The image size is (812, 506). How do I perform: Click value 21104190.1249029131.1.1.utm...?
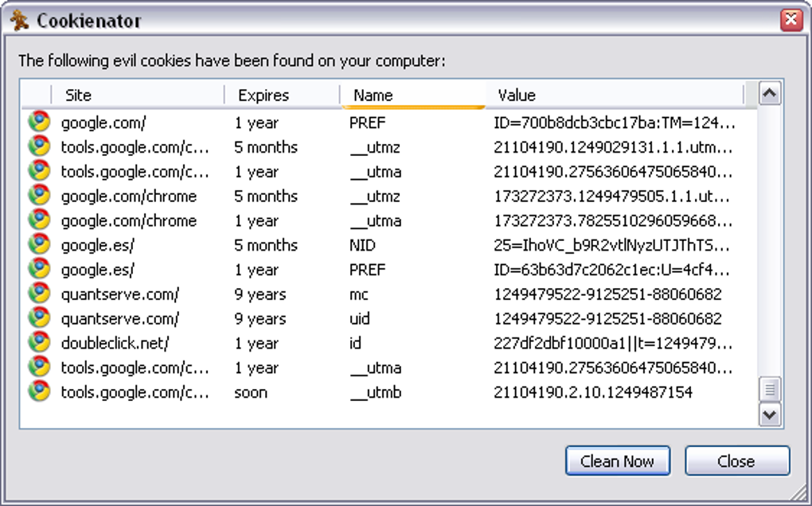[x=613, y=147]
